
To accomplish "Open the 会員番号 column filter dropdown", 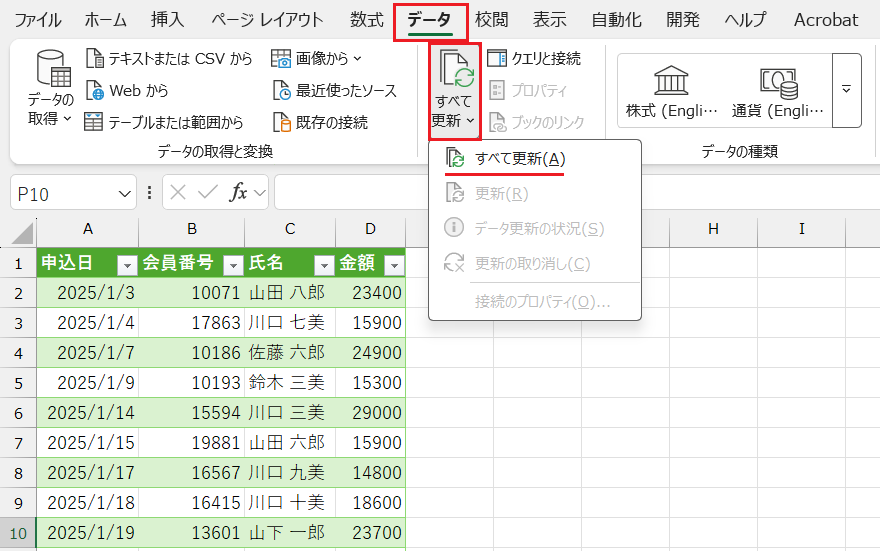I will coord(233,265).
